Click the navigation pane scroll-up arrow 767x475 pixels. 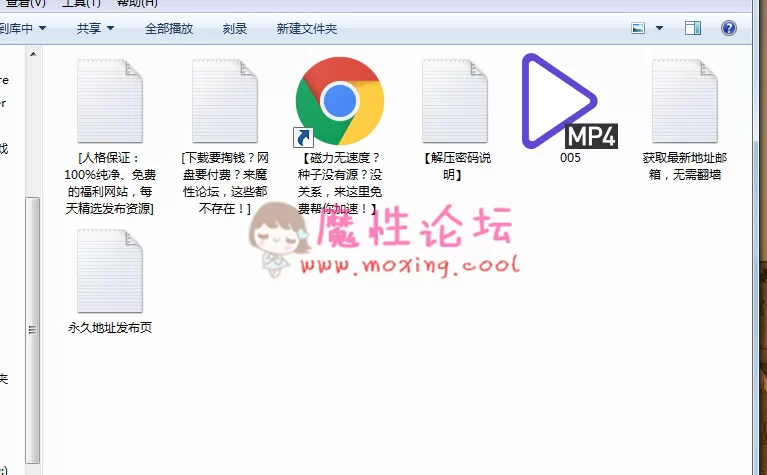33,54
